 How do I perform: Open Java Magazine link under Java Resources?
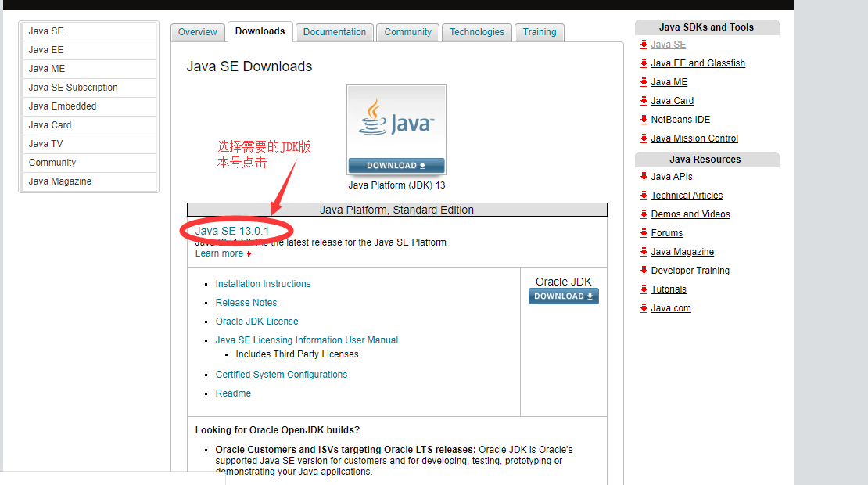682,252
